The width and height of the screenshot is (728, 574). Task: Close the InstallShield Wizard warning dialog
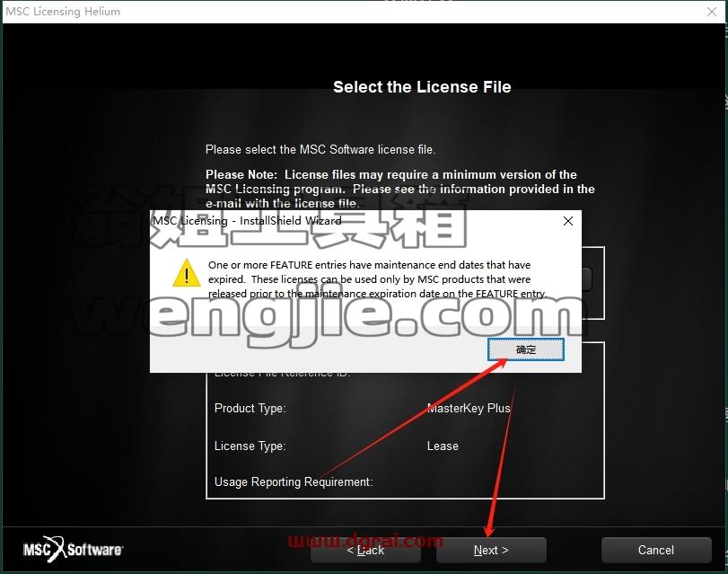coord(568,221)
